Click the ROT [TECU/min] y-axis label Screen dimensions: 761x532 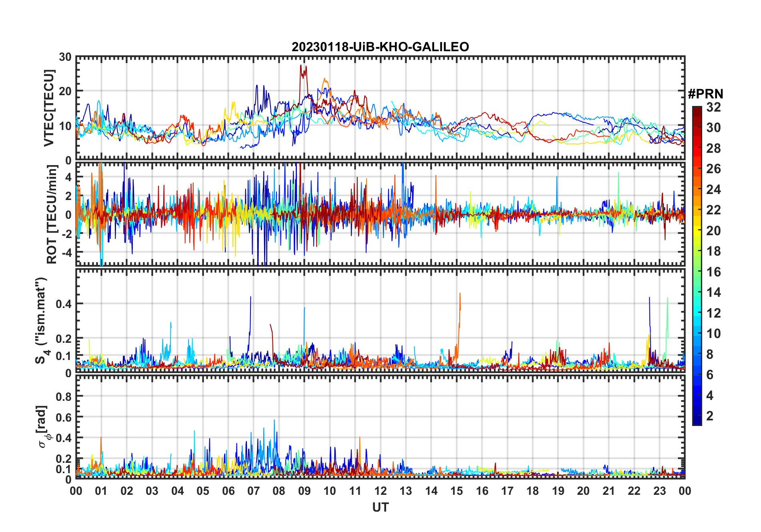coord(52,214)
